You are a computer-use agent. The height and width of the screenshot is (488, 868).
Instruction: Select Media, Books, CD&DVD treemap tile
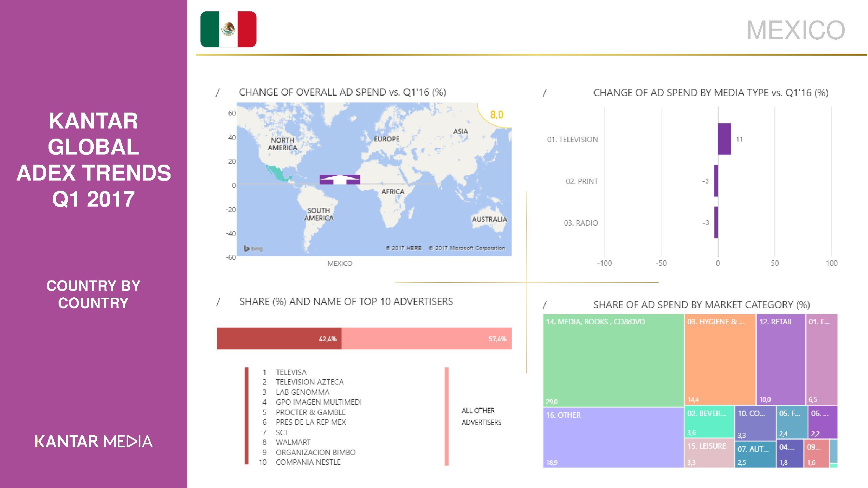point(613,360)
